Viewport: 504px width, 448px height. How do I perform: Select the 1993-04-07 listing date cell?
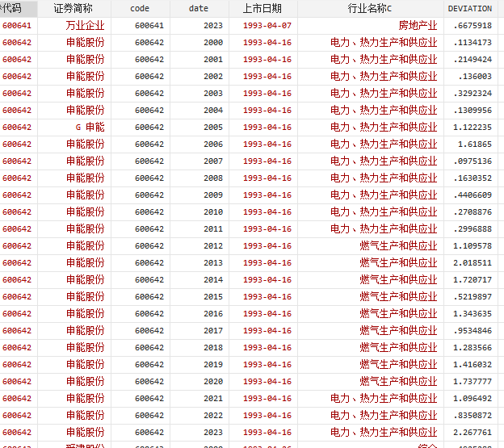point(267,26)
